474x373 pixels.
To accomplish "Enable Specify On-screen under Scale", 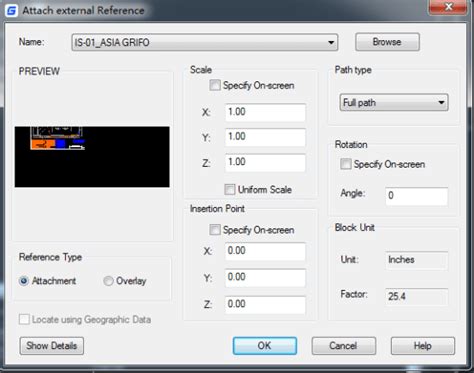I will pos(215,85).
